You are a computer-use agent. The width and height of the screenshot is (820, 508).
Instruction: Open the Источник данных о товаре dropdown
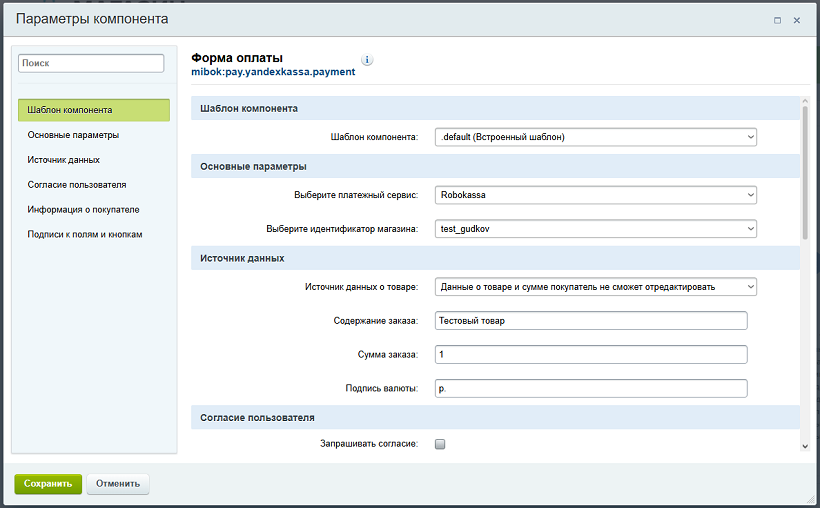pos(596,287)
